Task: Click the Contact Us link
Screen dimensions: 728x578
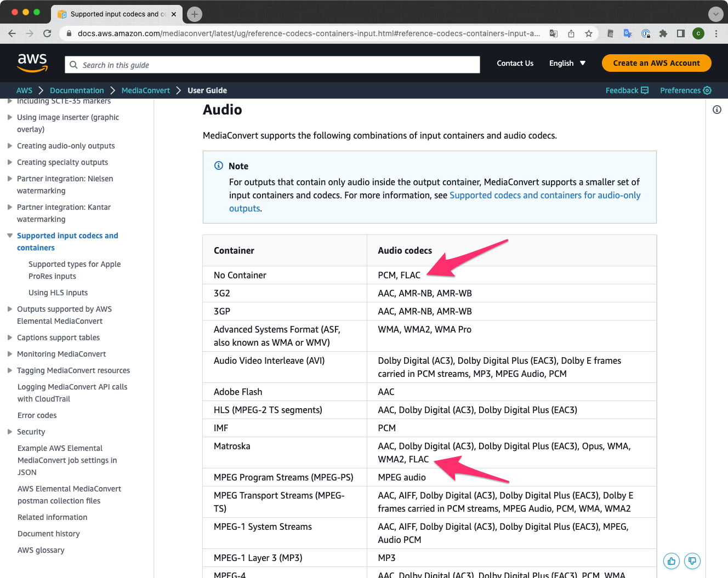Action: point(515,63)
